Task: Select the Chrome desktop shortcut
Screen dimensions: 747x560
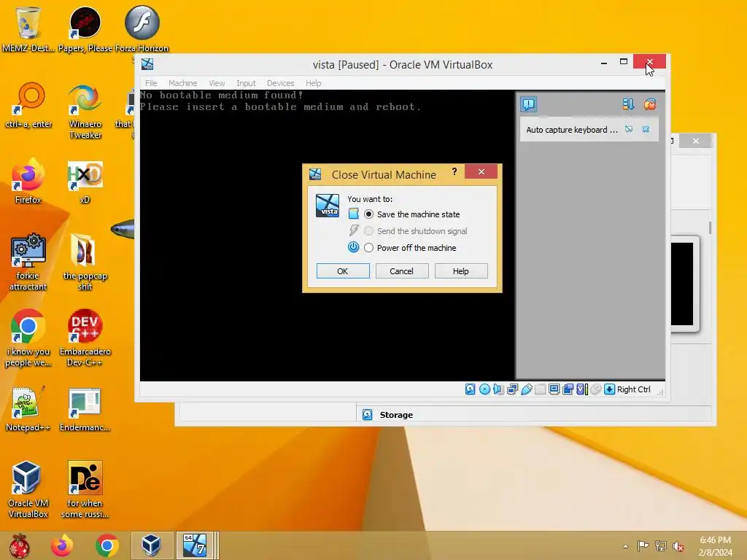Action: pos(28,338)
